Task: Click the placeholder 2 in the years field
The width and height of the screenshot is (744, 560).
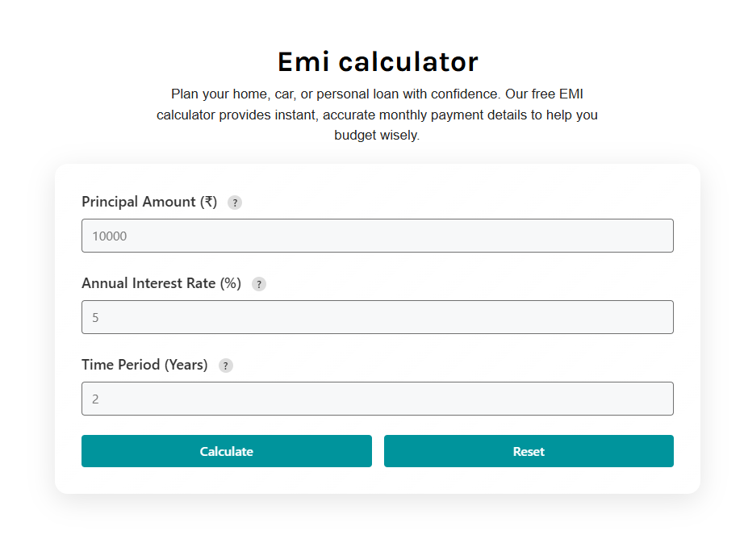Action: click(95, 399)
